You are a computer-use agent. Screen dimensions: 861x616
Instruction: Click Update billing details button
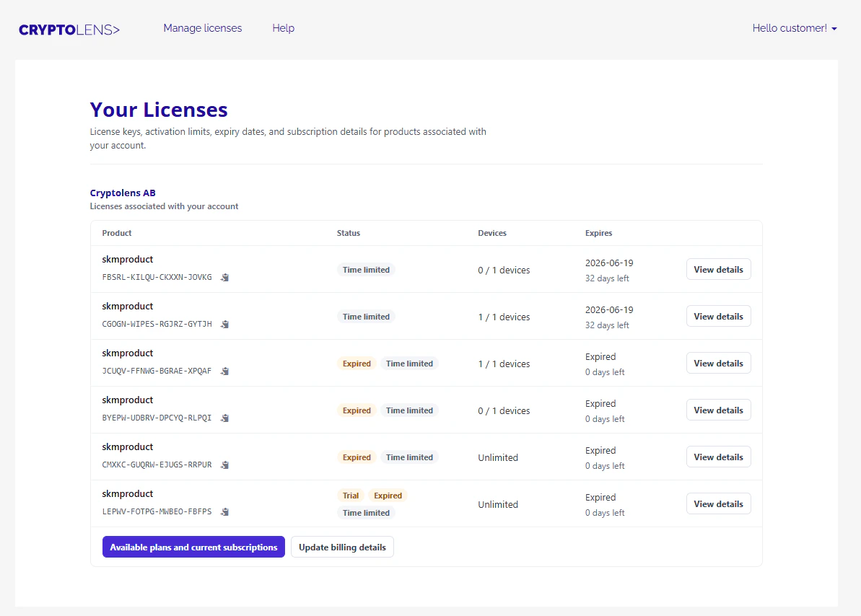pyautogui.click(x=342, y=547)
